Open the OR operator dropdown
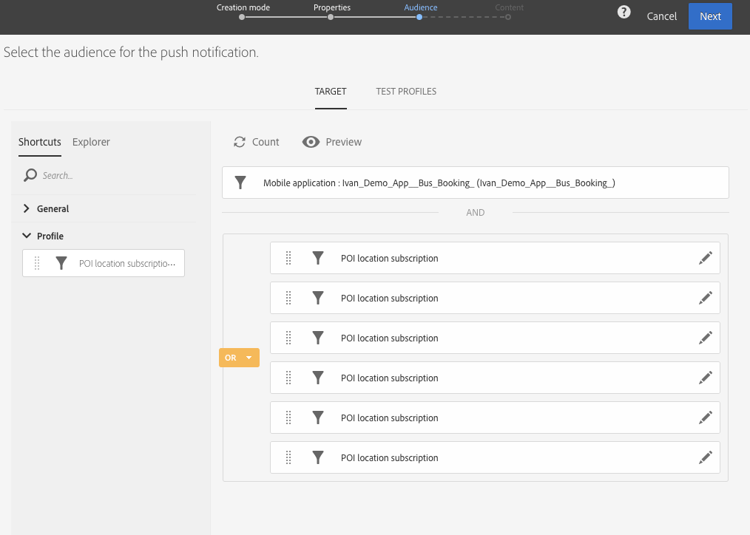 coord(239,358)
